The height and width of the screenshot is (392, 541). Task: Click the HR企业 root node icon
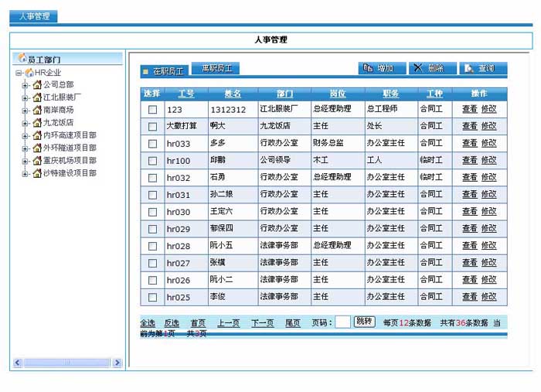(x=29, y=73)
